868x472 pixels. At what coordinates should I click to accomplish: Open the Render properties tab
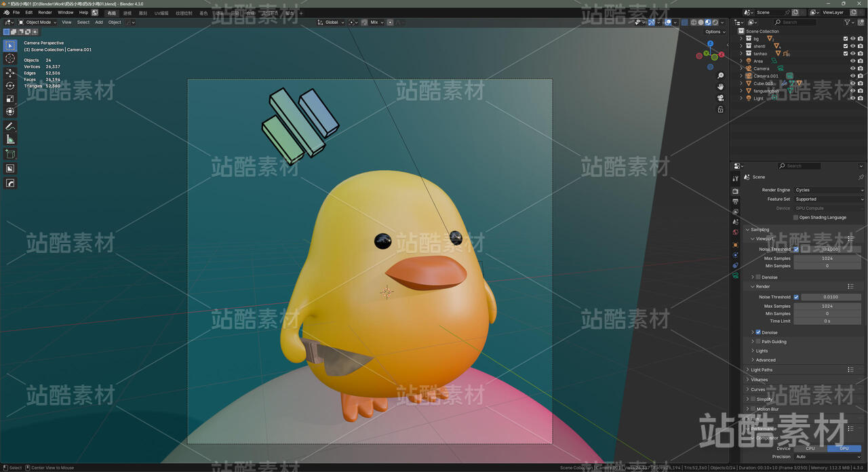[735, 191]
